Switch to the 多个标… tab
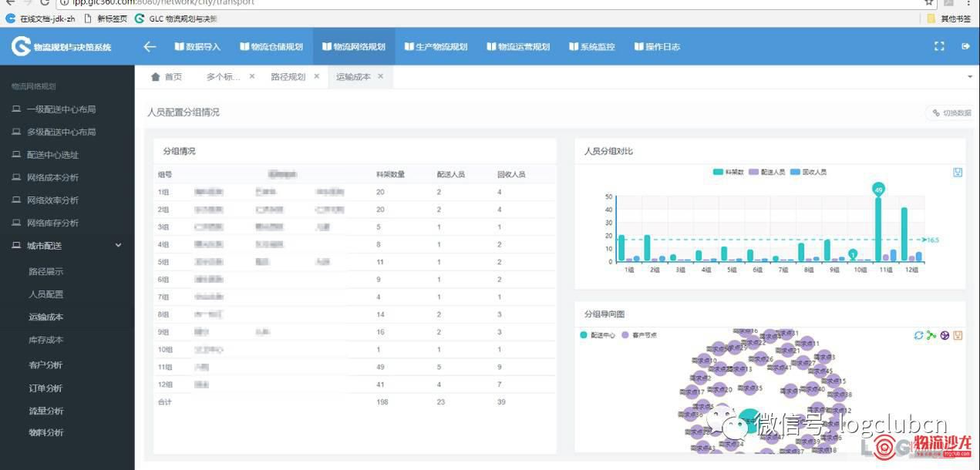980x470 pixels. coord(223,77)
